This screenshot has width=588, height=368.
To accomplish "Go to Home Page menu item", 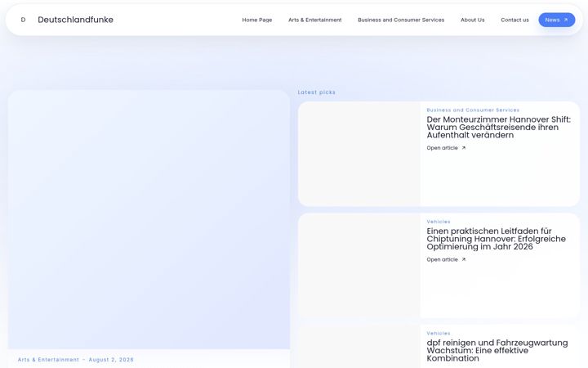I will [257, 20].
